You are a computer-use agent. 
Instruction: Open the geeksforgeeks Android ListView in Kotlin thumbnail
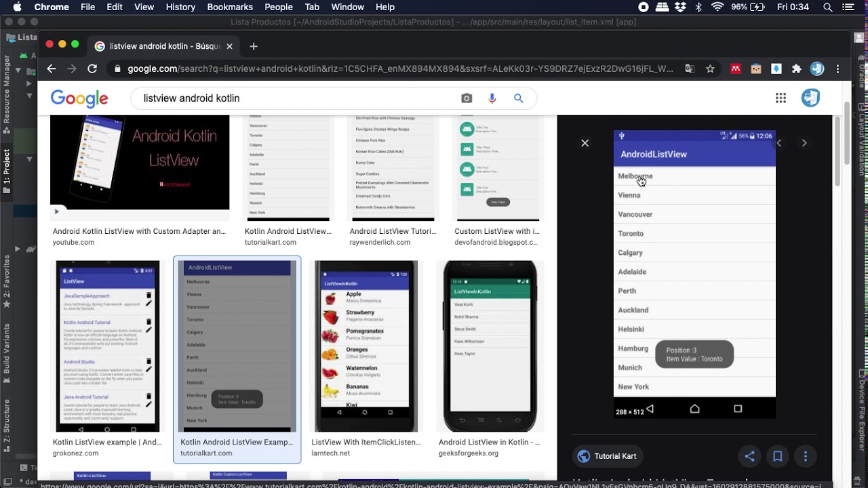click(x=490, y=346)
